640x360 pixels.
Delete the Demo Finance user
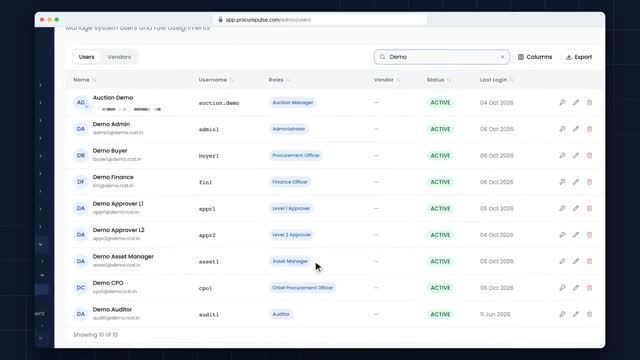click(x=589, y=182)
